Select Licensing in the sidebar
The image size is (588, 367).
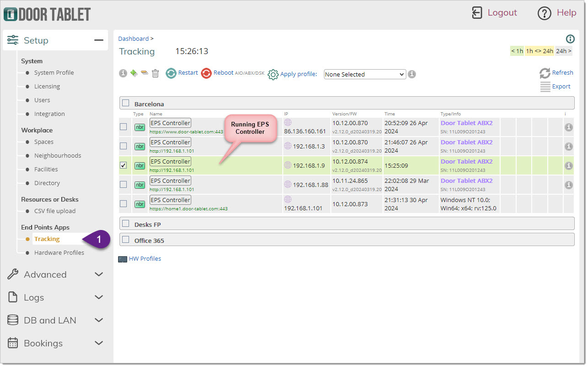(47, 86)
